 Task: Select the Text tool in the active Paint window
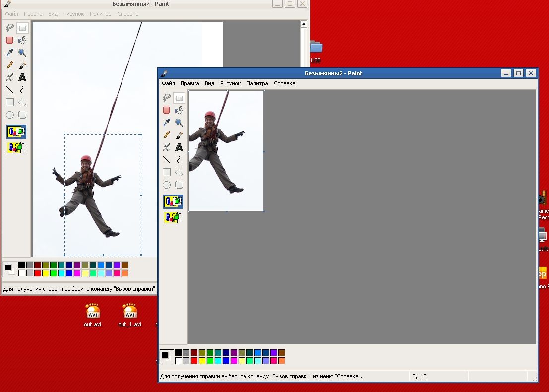point(179,147)
